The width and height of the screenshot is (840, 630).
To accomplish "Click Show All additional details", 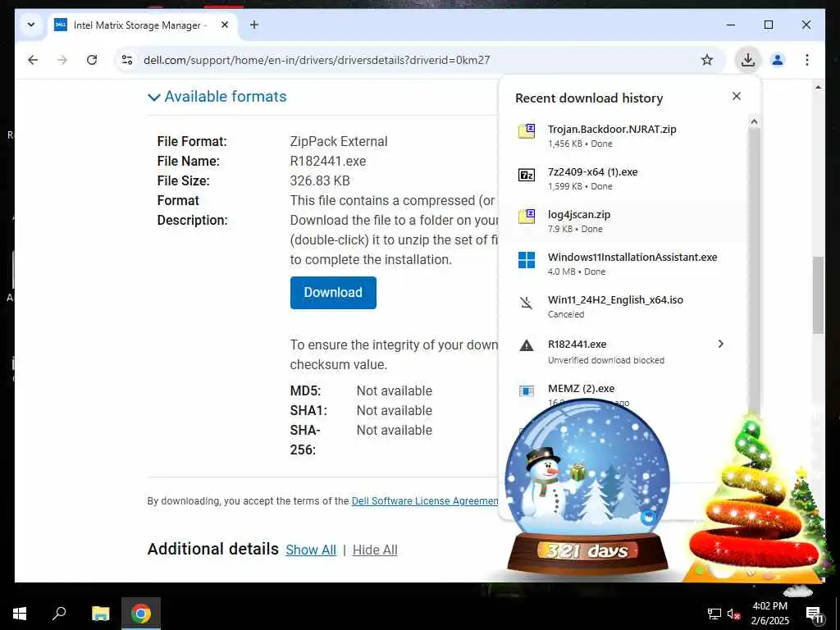I will click(311, 550).
